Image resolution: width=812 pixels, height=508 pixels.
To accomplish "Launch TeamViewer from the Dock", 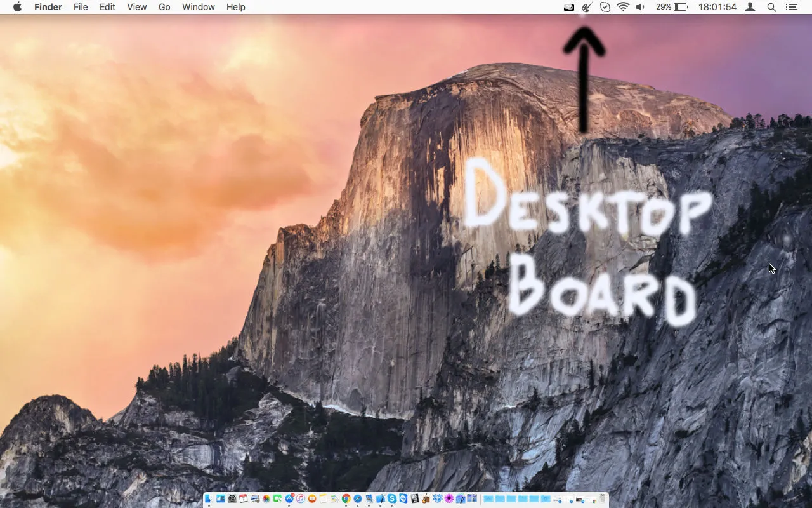I will click(403, 499).
